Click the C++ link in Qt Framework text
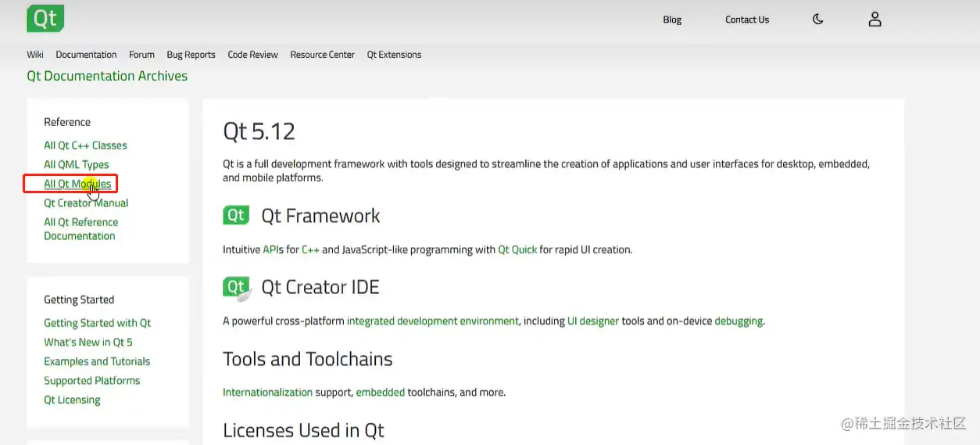The width and height of the screenshot is (980, 445). [x=310, y=249]
